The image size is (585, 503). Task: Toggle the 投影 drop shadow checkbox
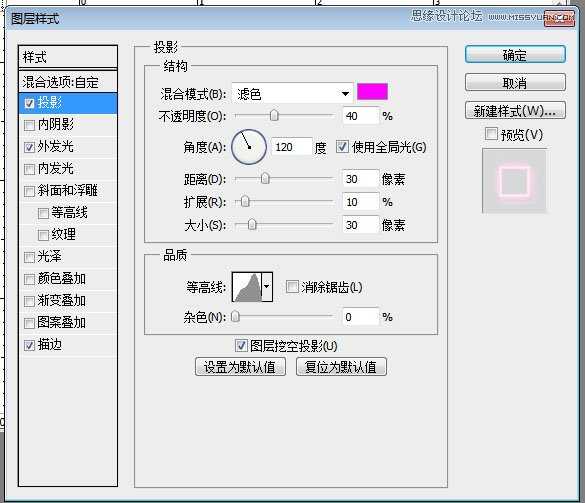[x=29, y=103]
